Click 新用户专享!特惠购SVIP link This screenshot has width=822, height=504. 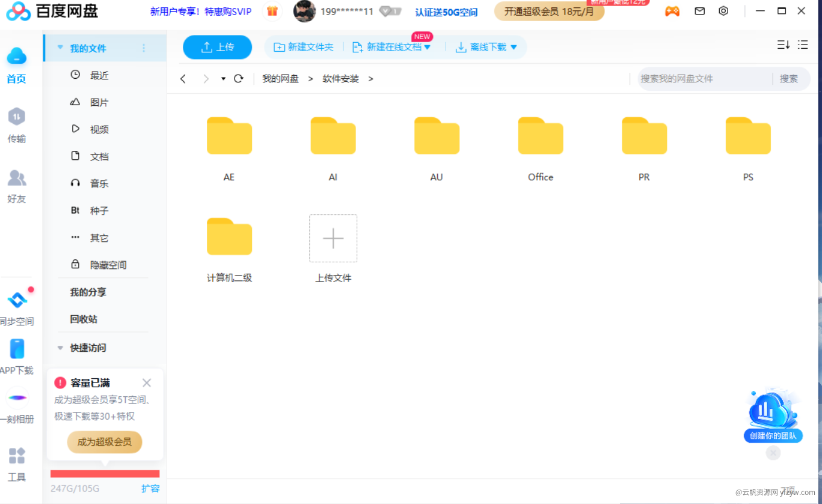[x=201, y=11]
